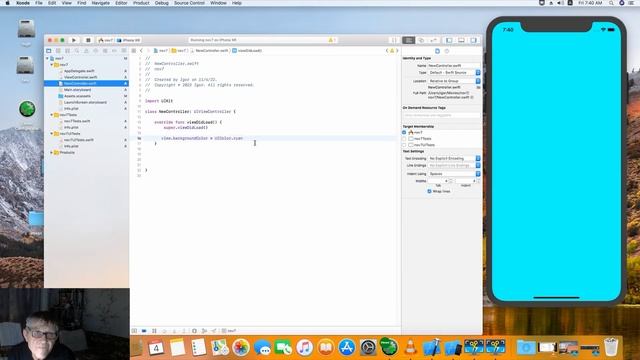This screenshot has width=640, height=360.
Task: Jump to the previous issue arrow
Action: [x=387, y=51]
